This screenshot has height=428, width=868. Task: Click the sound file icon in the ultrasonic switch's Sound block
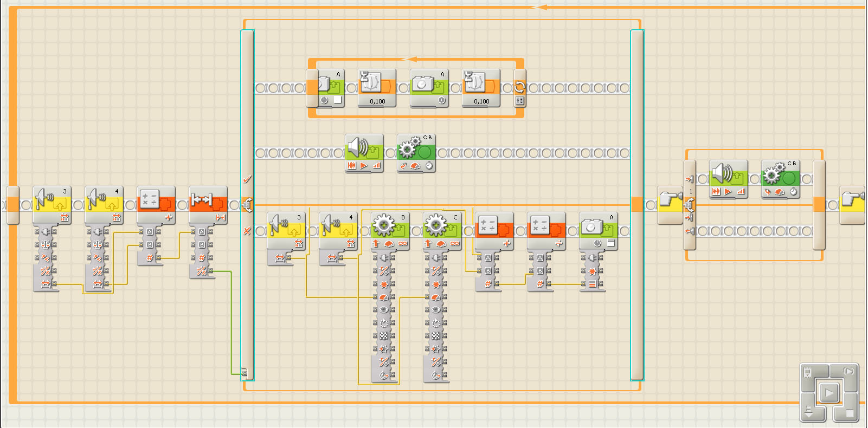(x=351, y=166)
